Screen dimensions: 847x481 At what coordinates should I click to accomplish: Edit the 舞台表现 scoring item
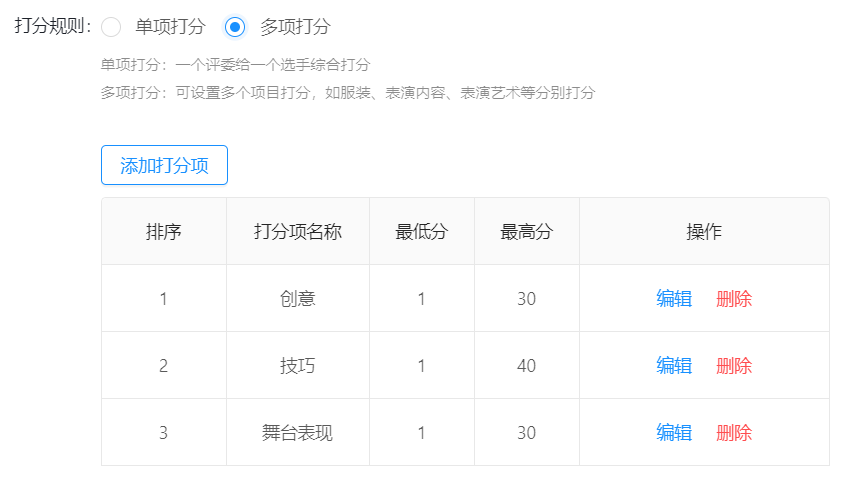click(x=674, y=432)
